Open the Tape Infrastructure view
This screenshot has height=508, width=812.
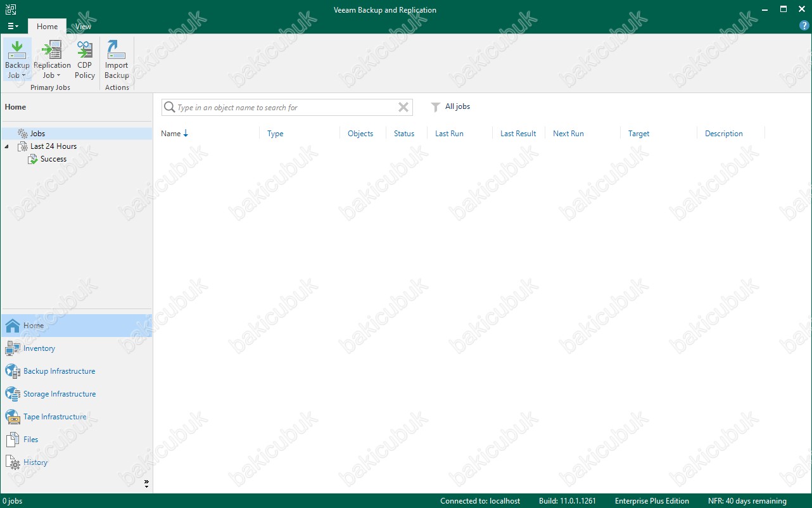77,417
